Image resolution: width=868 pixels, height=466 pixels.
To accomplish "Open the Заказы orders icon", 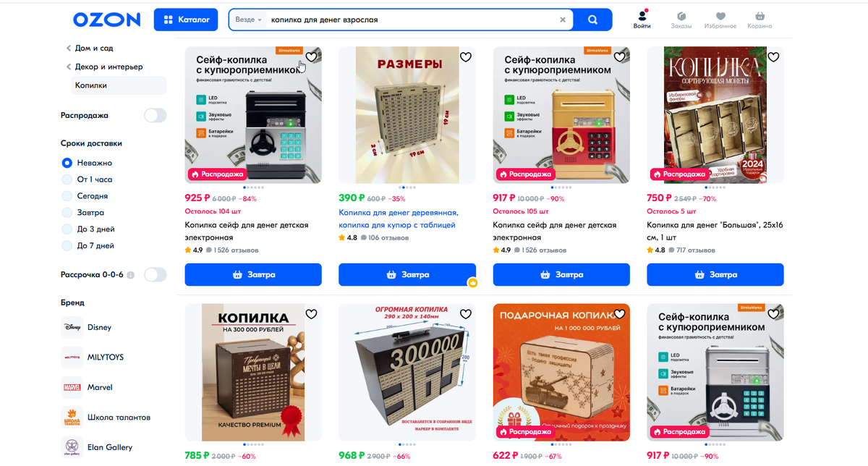I will coord(681,20).
